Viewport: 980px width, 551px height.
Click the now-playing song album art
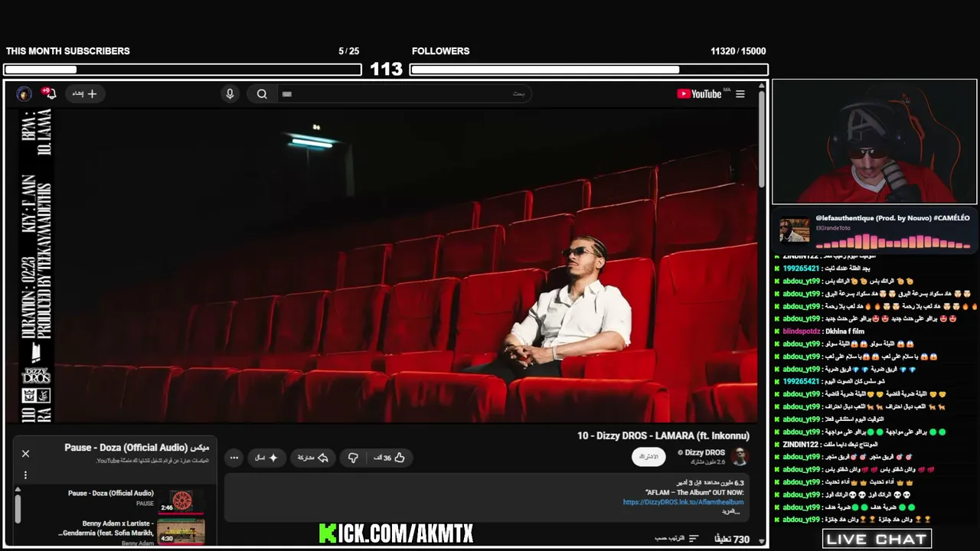(x=795, y=230)
